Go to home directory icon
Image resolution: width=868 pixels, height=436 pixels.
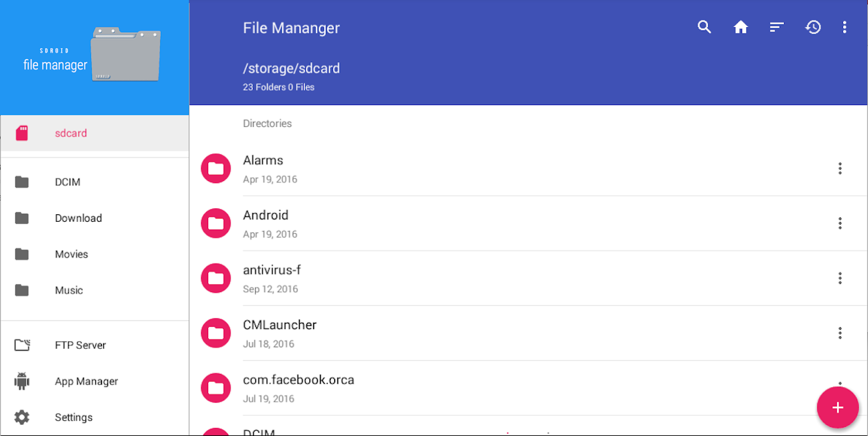[740, 27]
